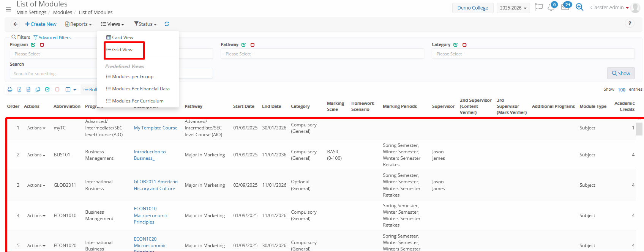The image size is (644, 252).
Task: Select all options for Program filter
Action: point(33,45)
